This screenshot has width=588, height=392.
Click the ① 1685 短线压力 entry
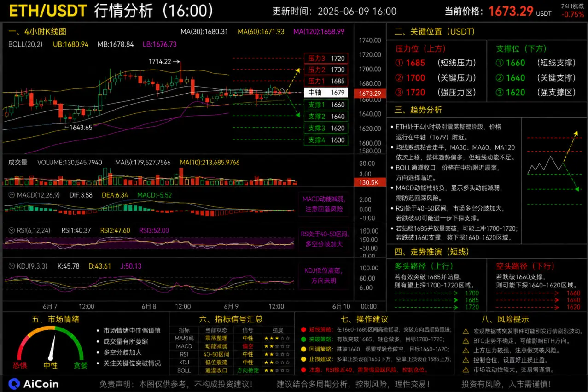pos(436,63)
